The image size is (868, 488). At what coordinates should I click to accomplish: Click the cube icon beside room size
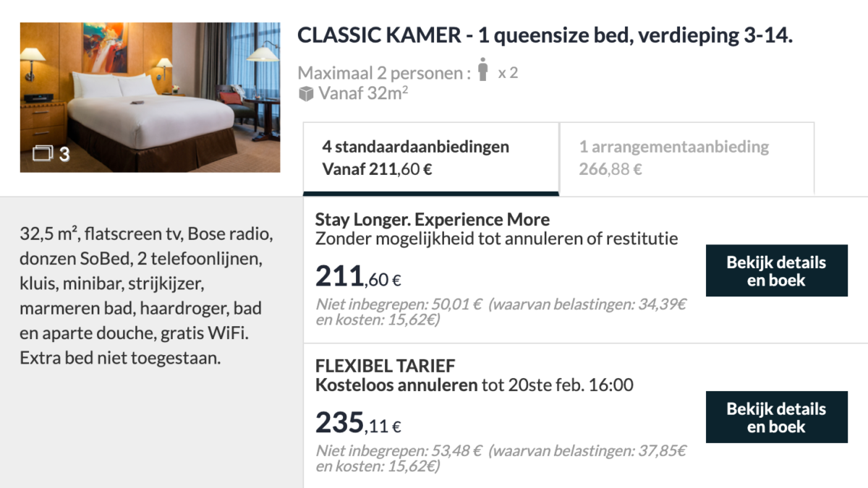306,93
